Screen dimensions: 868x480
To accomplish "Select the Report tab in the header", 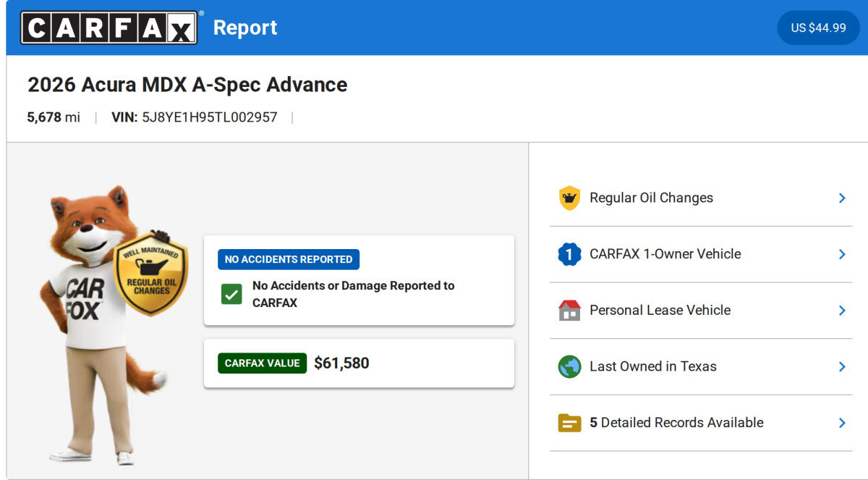I will [245, 28].
